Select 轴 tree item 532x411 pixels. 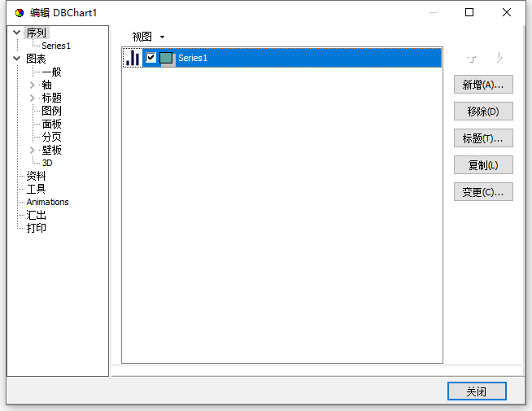(x=46, y=85)
